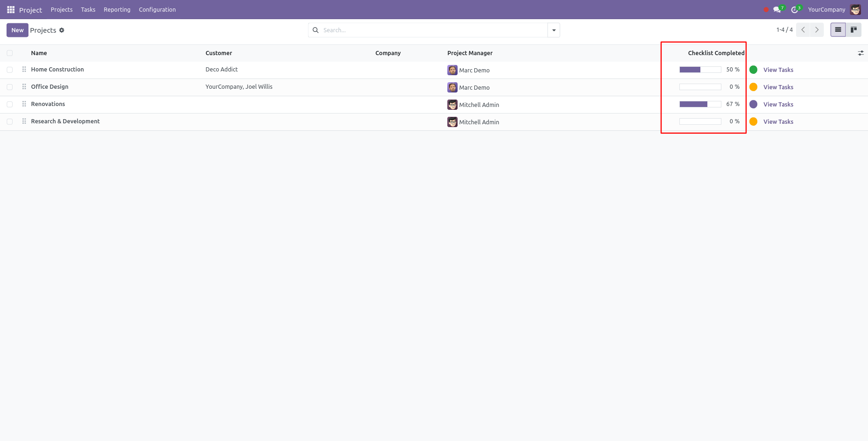Open the Renovations project name
Screen dimensions: 868x441
(x=48, y=104)
